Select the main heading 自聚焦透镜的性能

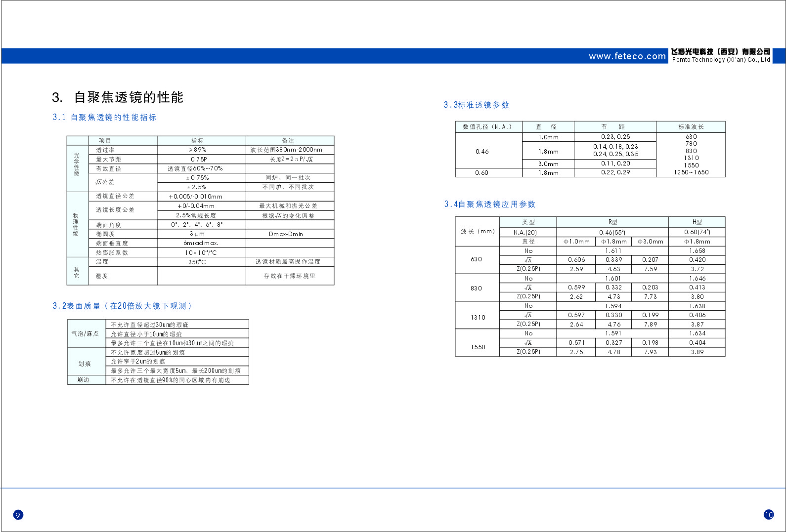tap(129, 97)
